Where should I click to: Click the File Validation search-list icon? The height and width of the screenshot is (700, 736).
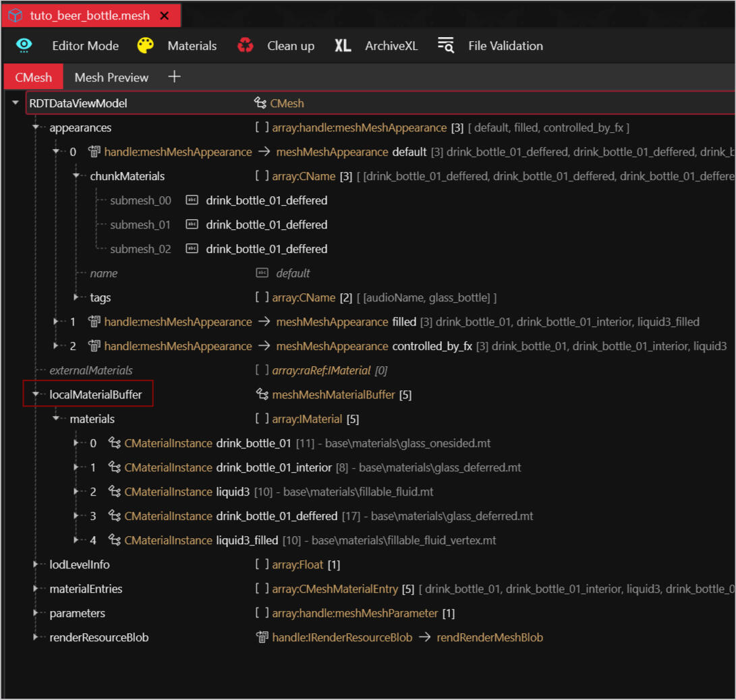pyautogui.click(x=445, y=46)
